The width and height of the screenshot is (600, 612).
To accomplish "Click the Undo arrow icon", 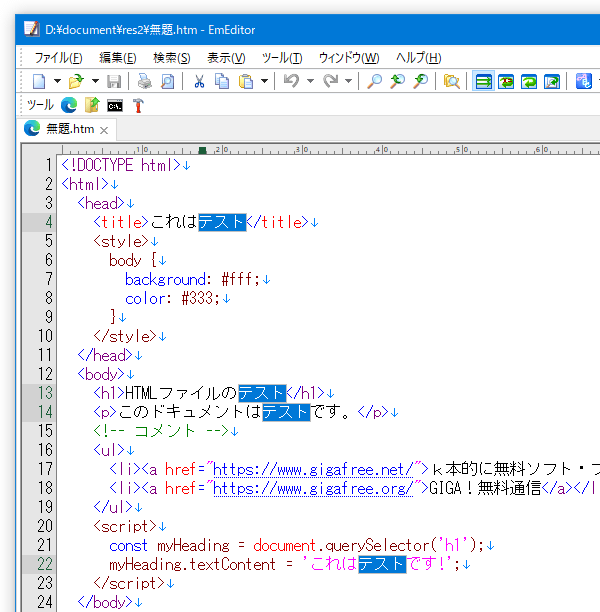I will click(291, 81).
